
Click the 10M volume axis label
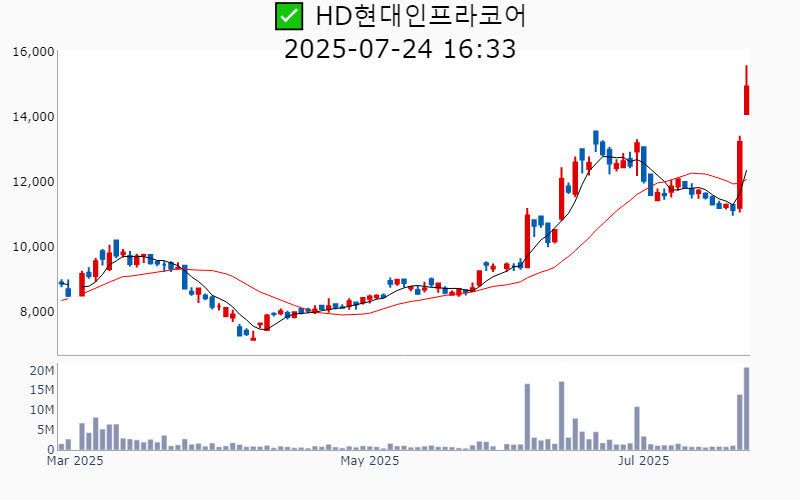pyautogui.click(x=42, y=410)
